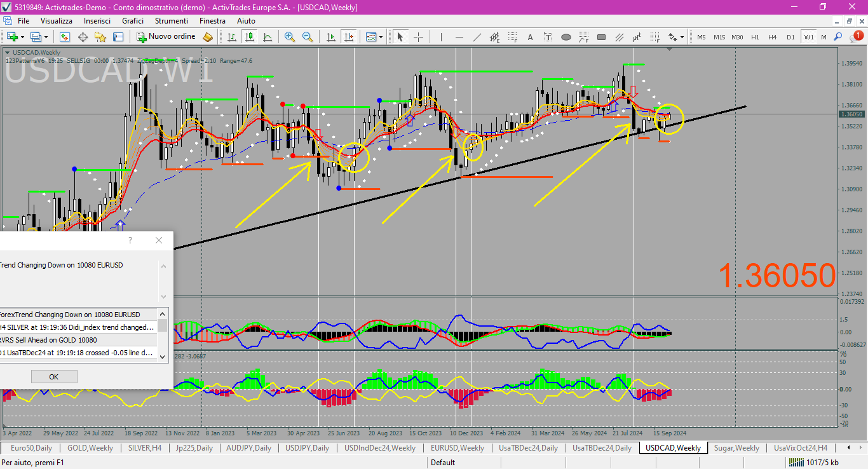Zoom out of the chart
The height and width of the screenshot is (469, 868).
308,37
